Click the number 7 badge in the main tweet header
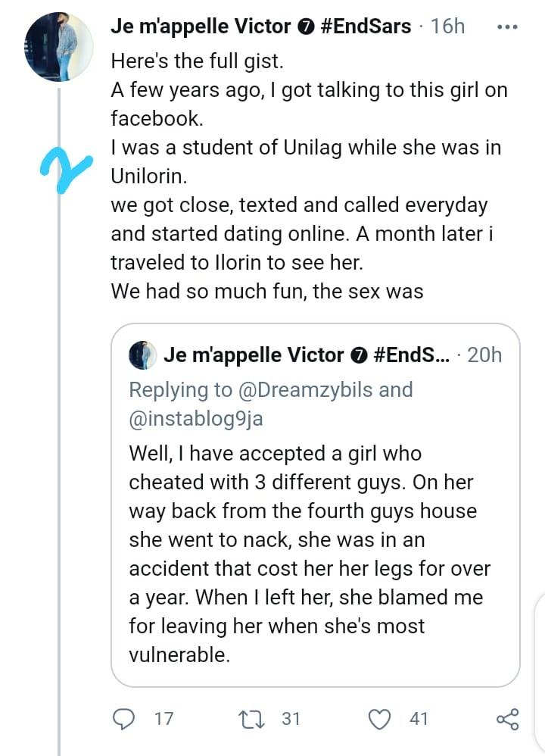545x756 pixels. (304, 27)
